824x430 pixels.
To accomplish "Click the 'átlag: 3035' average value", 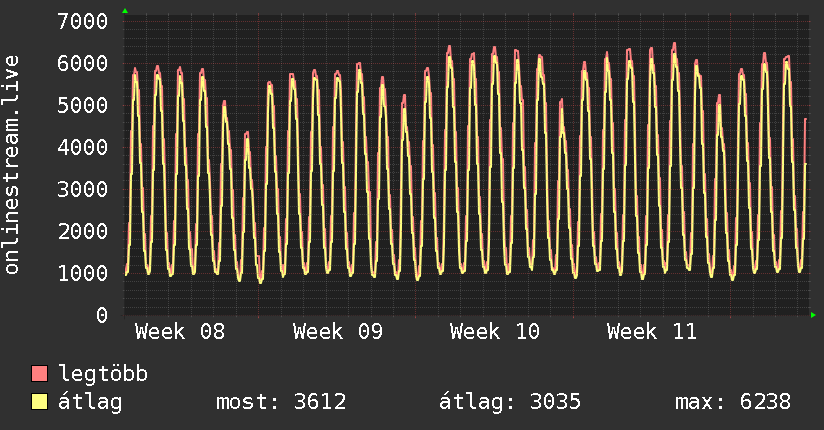I will 510,402.
